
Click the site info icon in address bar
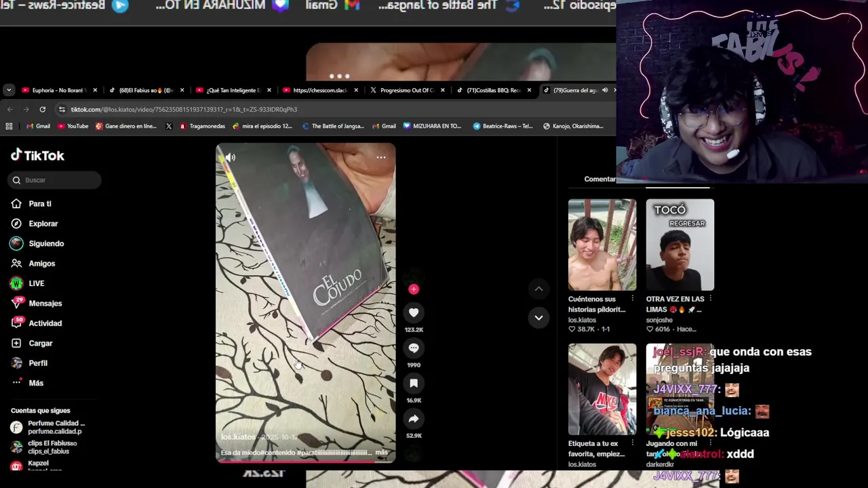62,109
